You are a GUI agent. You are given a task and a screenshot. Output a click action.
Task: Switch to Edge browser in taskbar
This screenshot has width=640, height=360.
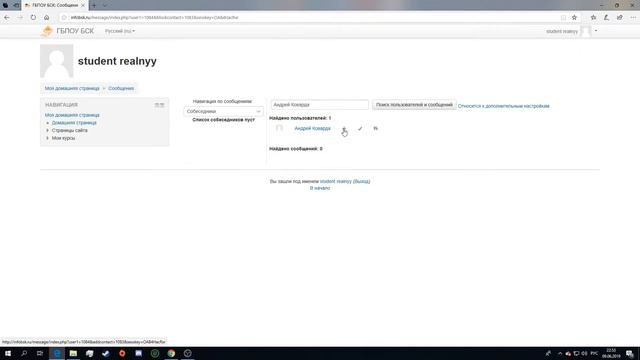click(x=57, y=353)
